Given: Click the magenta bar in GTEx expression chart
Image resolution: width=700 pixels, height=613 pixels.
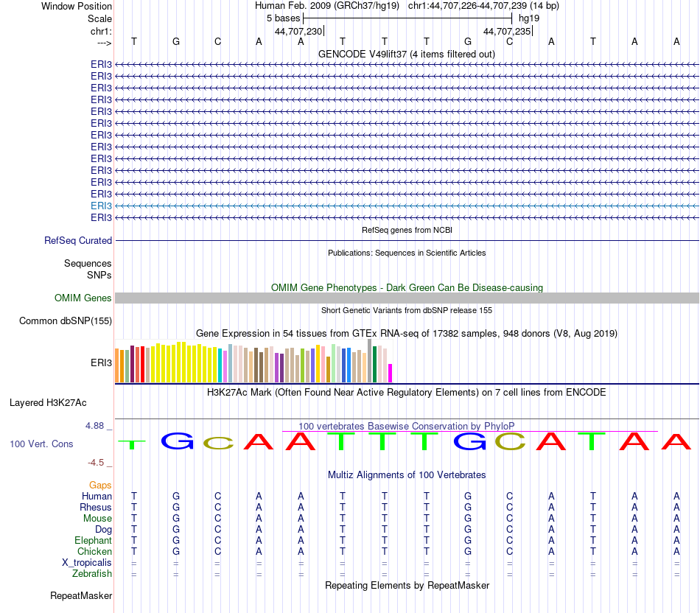Looking at the screenshot, I should (x=390, y=374).
